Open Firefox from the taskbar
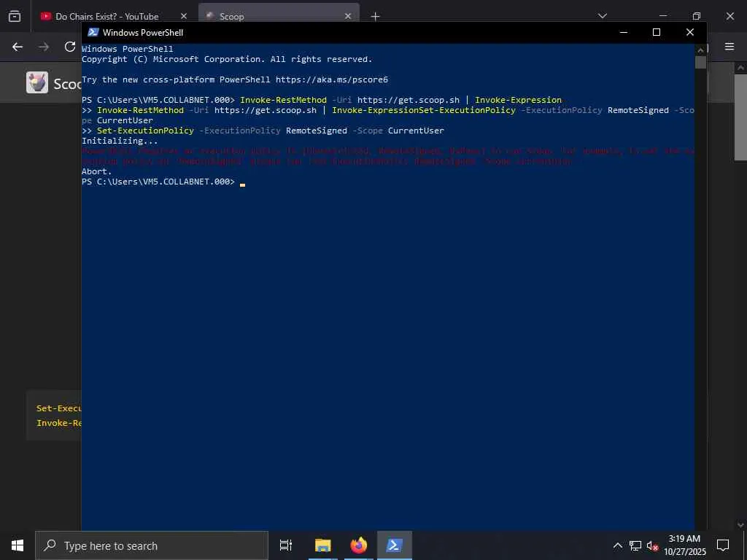747x560 pixels. pos(359,545)
